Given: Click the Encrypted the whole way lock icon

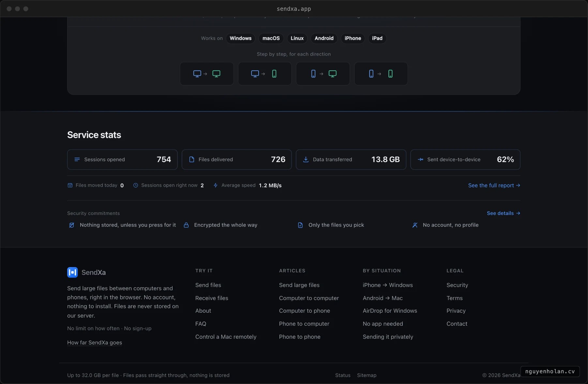Looking at the screenshot, I should point(186,225).
